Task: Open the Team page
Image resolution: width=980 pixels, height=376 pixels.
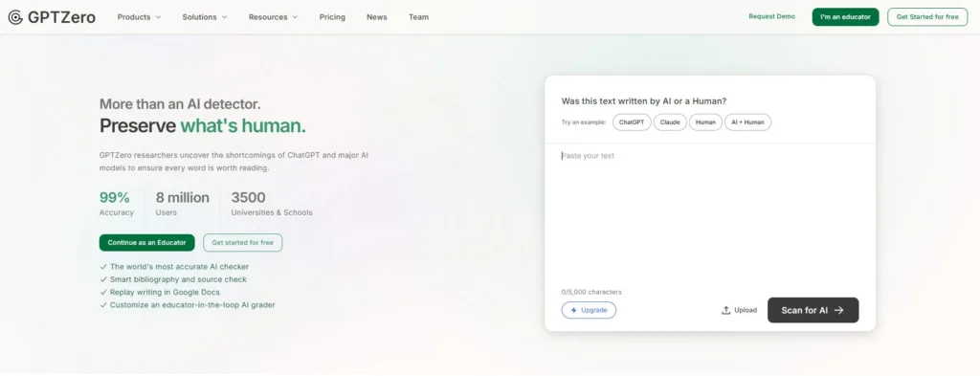Action: click(419, 17)
